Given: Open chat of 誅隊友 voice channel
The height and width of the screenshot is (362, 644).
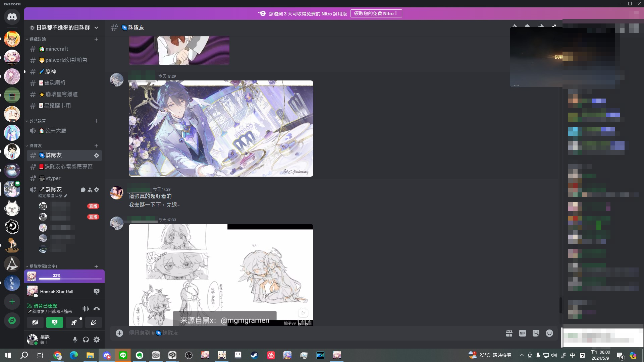Looking at the screenshot, I should [83, 190].
